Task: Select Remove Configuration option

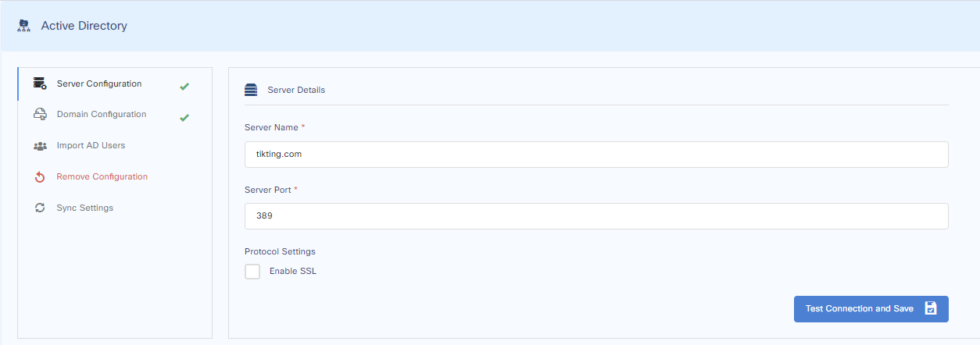Action: 102,177
